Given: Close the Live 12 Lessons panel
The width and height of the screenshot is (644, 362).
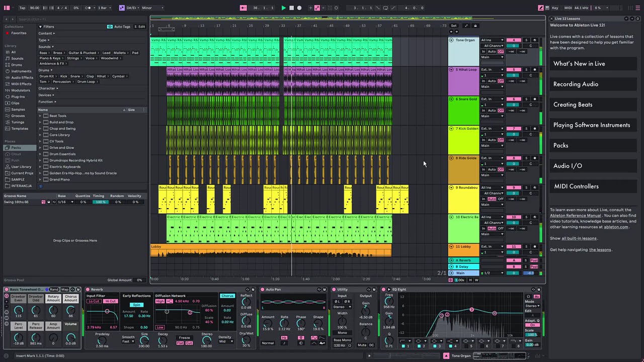Looking at the screenshot, I should pos(552,19).
